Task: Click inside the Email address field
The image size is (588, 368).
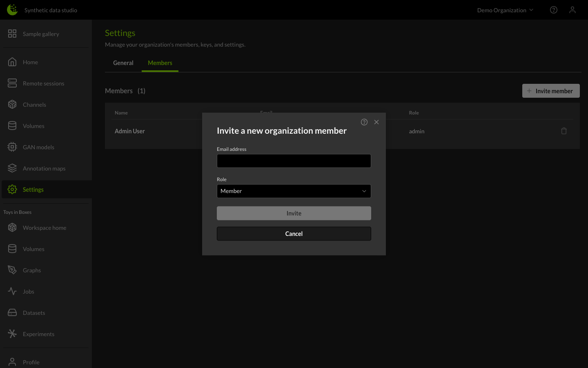Action: [294, 161]
